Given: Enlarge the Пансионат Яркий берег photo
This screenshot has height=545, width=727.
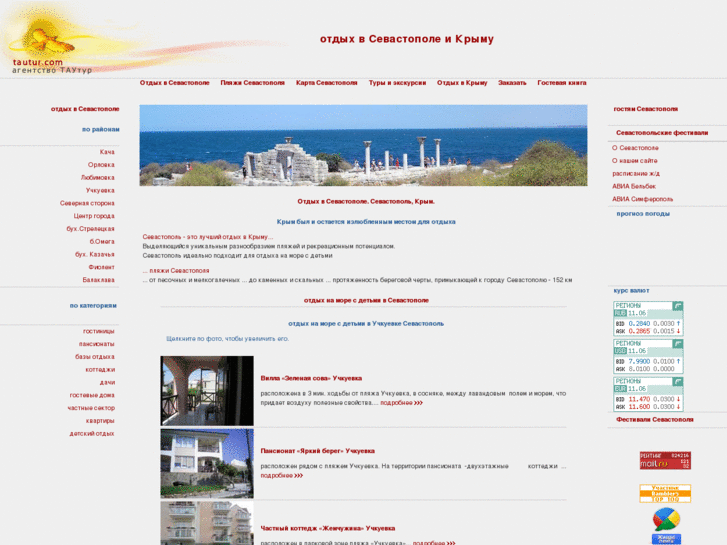Looking at the screenshot, I should point(207,463).
